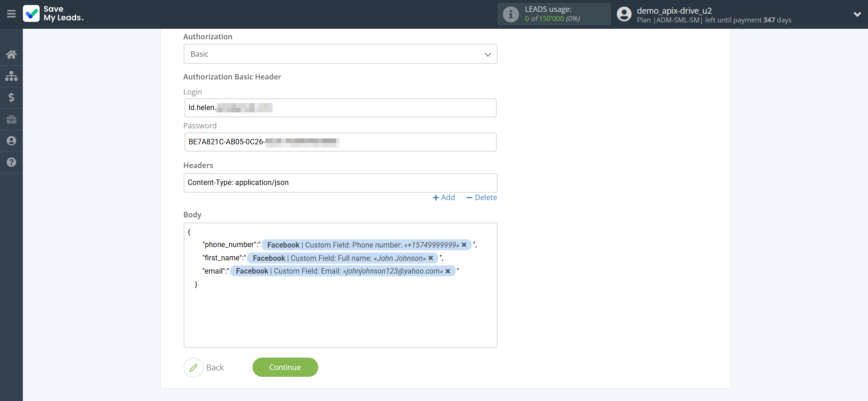
Task: Click the Content-Type headers field
Action: coord(340,183)
